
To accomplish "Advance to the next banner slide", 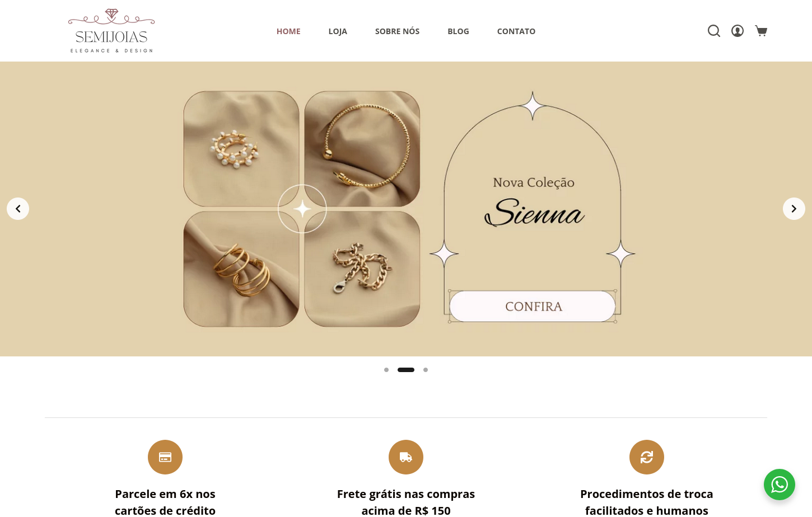I will click(794, 209).
